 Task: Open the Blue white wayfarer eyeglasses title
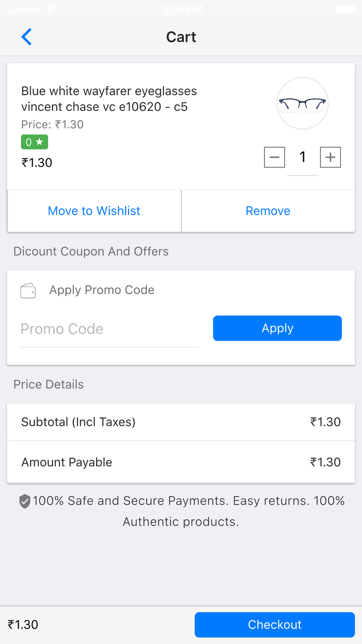(x=109, y=99)
